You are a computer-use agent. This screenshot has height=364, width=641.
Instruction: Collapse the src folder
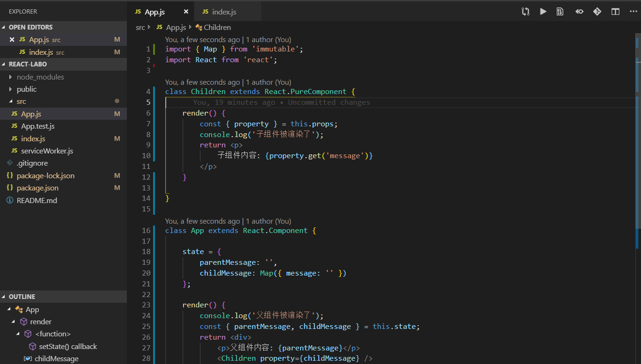[21, 101]
